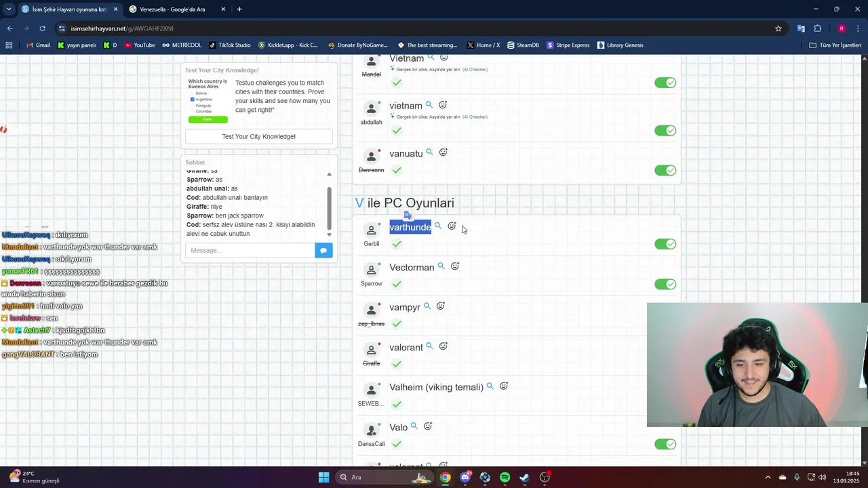868x488 pixels.
Task: Click the search icon next to Valheim (viking temali)
Action: [x=490, y=386]
